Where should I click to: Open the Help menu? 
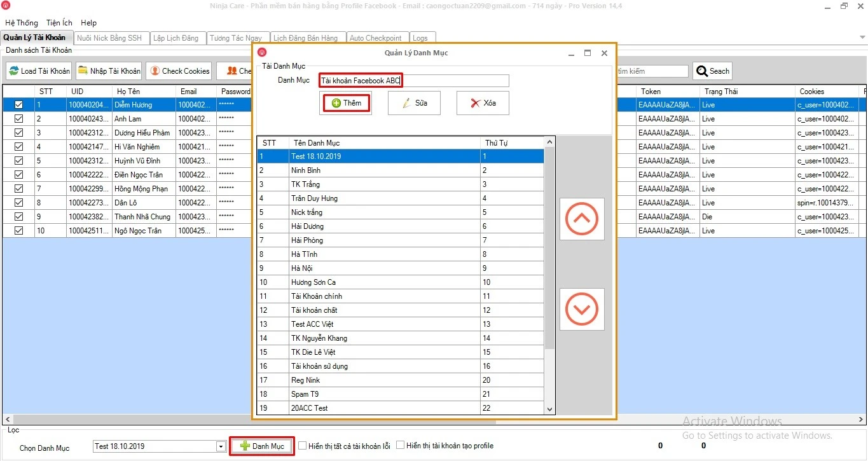89,23
